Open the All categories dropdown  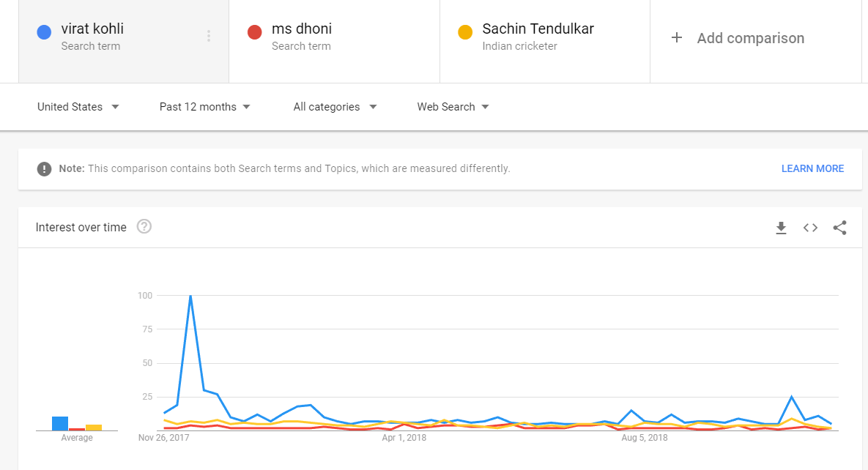tap(335, 107)
